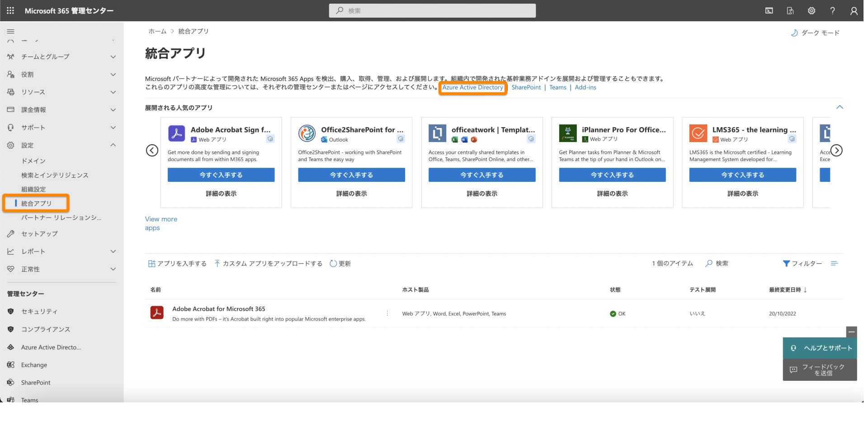Open SharePoint link in description
The width and height of the screenshot is (868, 442).
tap(526, 87)
